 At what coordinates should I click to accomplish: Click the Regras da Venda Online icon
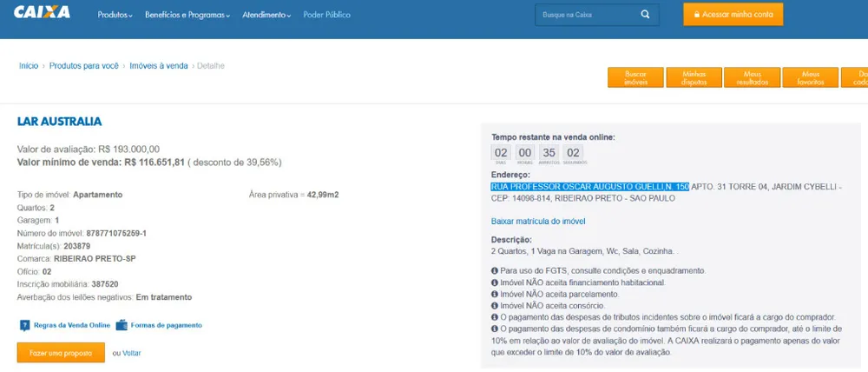pyautogui.click(x=24, y=325)
